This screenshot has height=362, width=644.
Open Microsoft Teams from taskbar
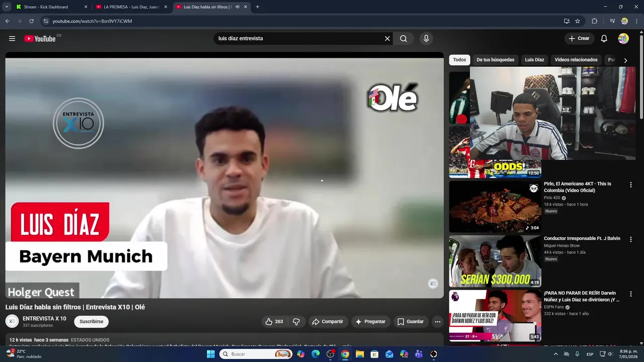(x=419, y=354)
